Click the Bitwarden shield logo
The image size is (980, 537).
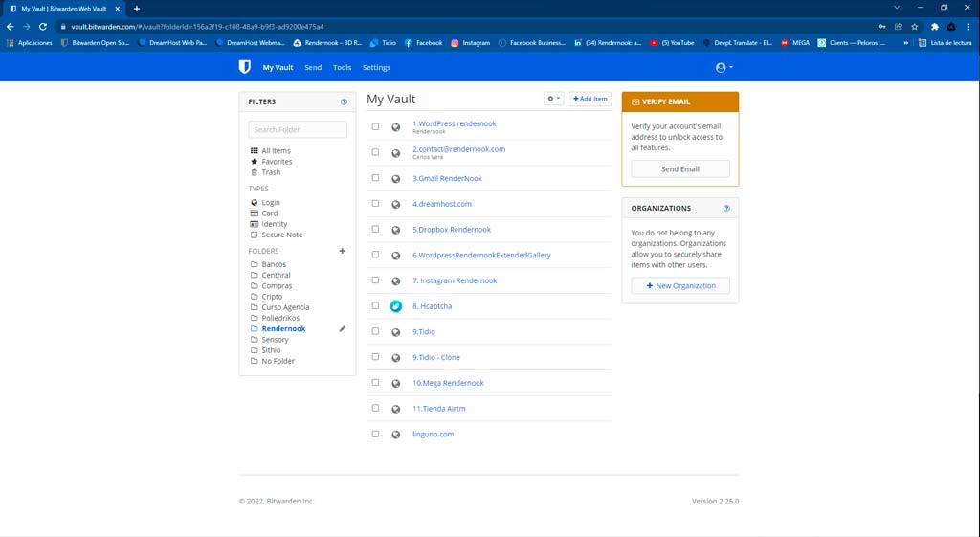click(x=245, y=67)
